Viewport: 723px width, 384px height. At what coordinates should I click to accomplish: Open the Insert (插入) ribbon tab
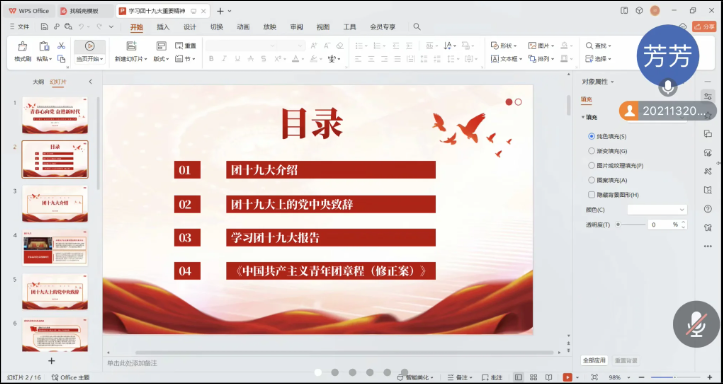(x=163, y=27)
